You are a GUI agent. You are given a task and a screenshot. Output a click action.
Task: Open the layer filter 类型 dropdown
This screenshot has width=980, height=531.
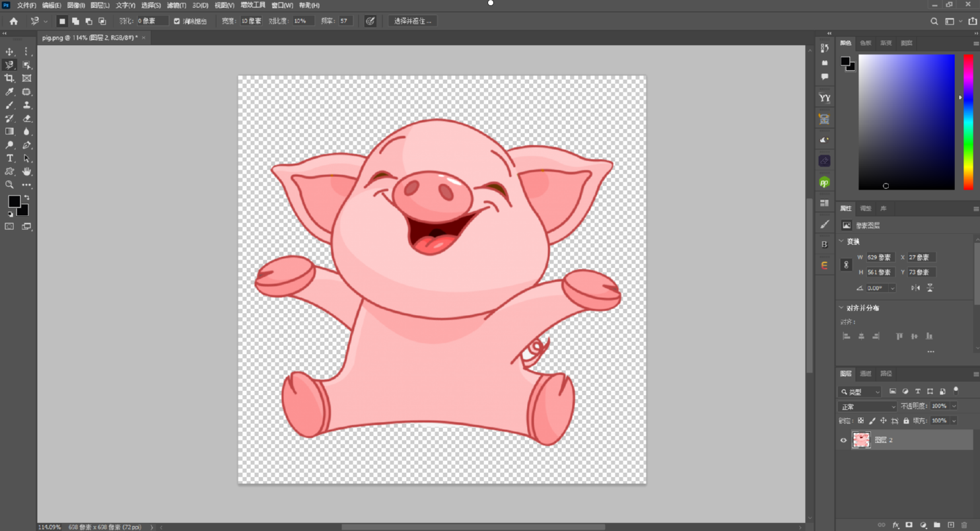[859, 392]
